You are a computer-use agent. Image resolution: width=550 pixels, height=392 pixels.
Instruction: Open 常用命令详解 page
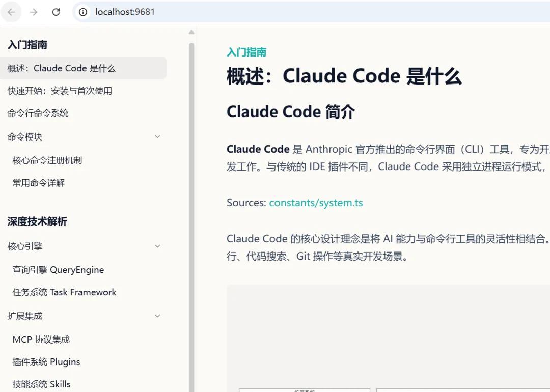click(x=39, y=183)
